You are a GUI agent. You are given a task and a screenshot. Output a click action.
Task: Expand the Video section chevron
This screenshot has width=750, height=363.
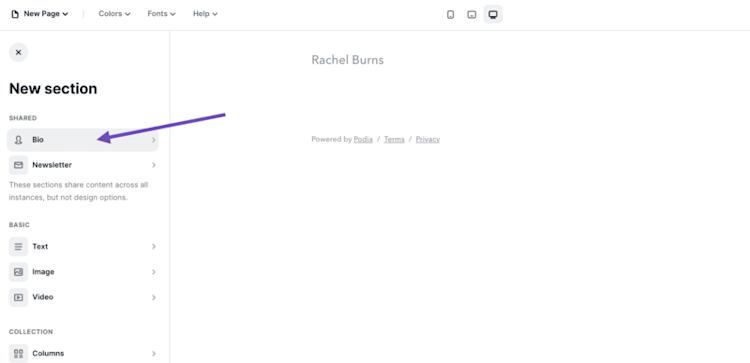[x=154, y=297]
